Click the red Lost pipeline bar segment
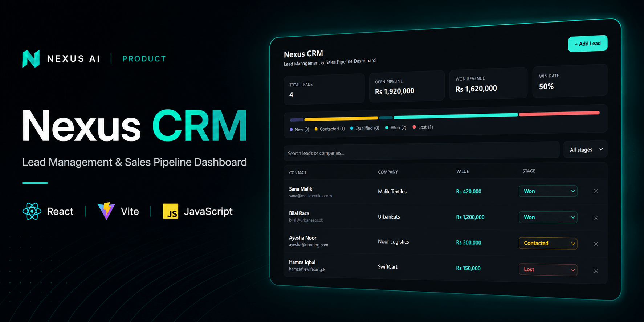 (559, 113)
